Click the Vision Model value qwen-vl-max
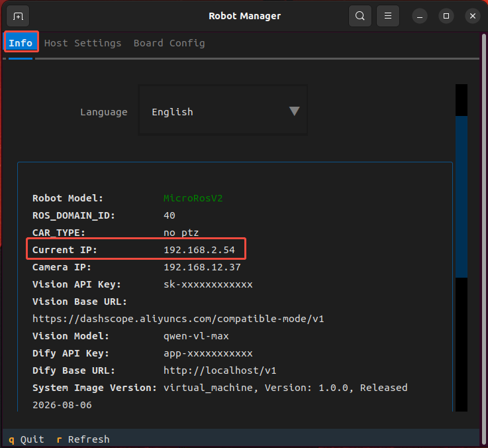488x448 pixels. tap(196, 336)
